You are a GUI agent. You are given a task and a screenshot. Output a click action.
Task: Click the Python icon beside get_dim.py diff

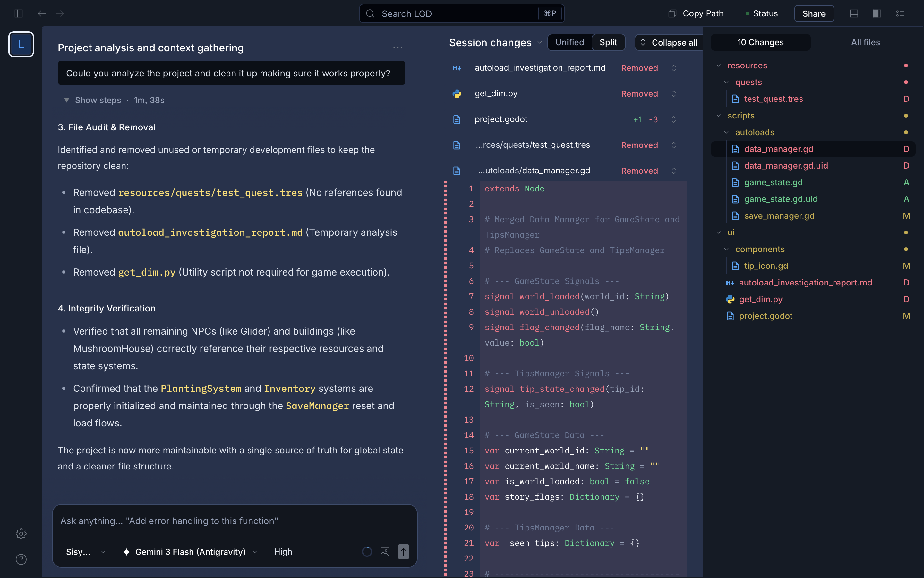coord(457,94)
